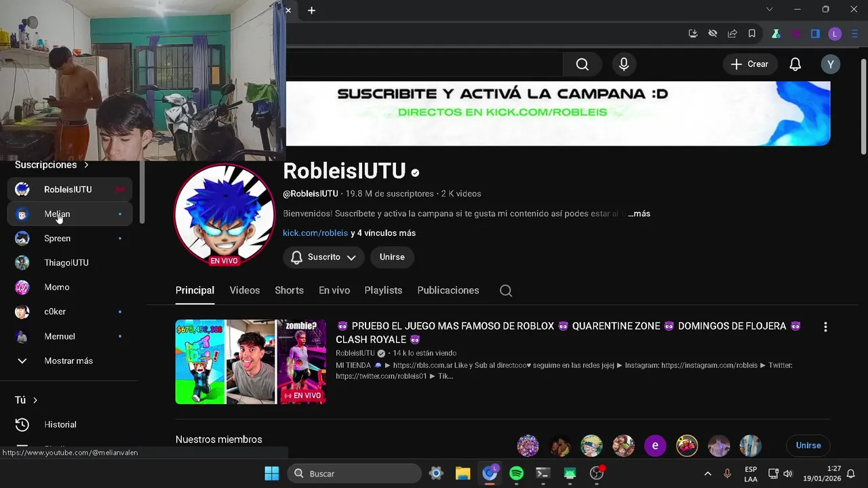The height and width of the screenshot is (488, 868).
Task: Switch to the Publicaciones tab
Action: pyautogui.click(x=448, y=290)
